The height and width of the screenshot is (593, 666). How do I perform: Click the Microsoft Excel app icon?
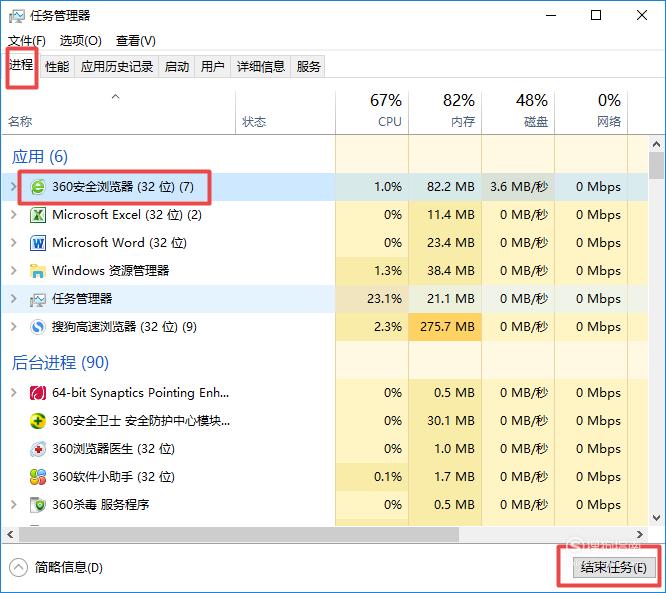(38, 215)
